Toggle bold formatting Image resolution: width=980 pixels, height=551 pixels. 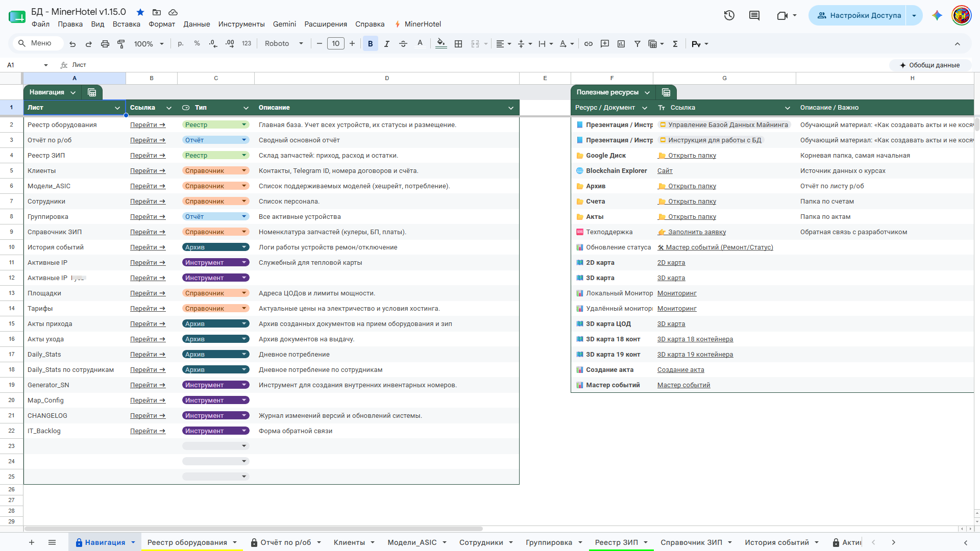click(x=371, y=44)
